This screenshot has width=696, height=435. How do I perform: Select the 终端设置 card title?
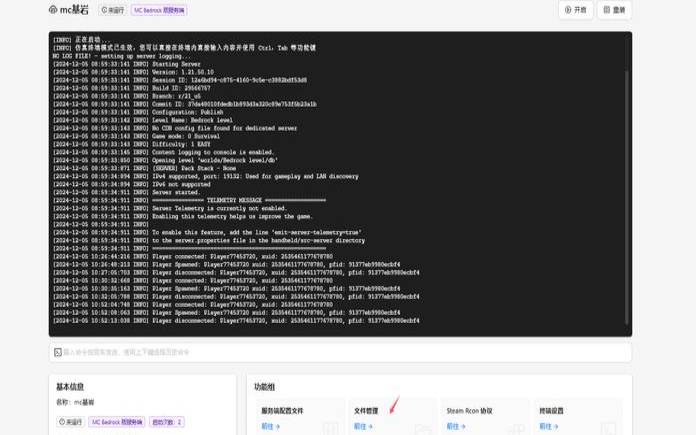click(551, 411)
